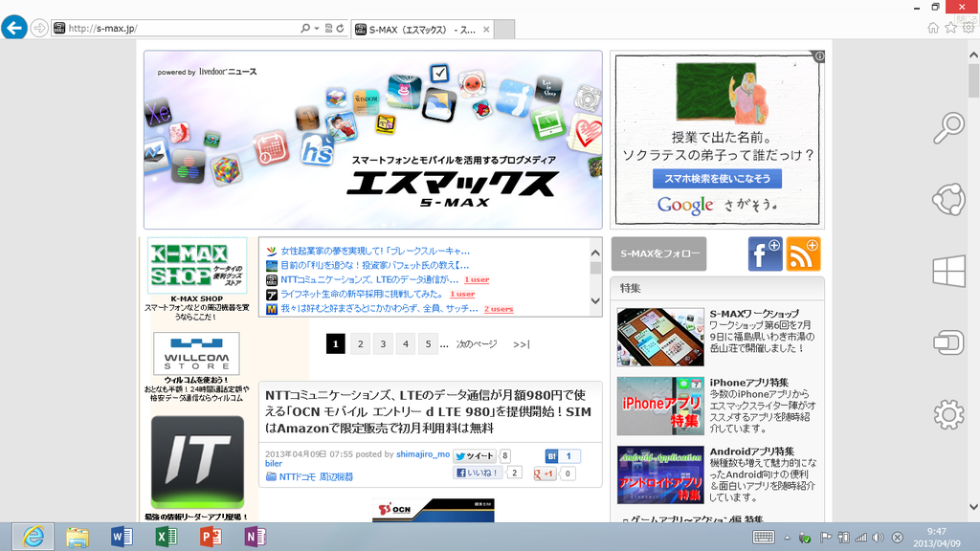Click the エスマックス S-MAX header banner
The image size is (980, 551).
point(373,140)
